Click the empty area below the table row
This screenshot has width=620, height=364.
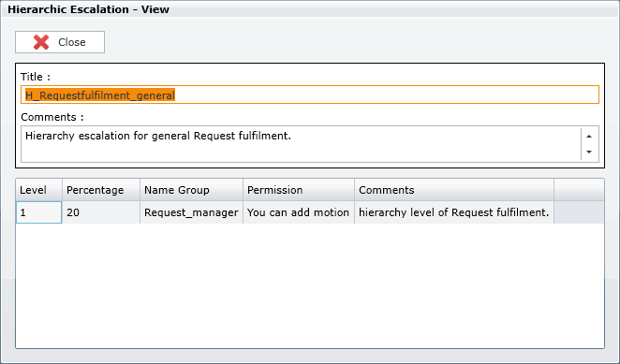[x=310, y=285]
